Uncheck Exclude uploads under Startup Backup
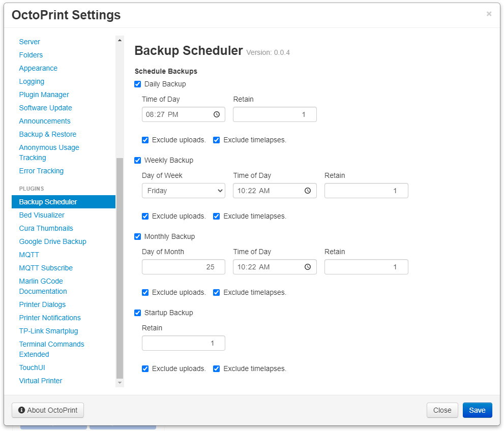The image size is (504, 431). [x=145, y=368]
